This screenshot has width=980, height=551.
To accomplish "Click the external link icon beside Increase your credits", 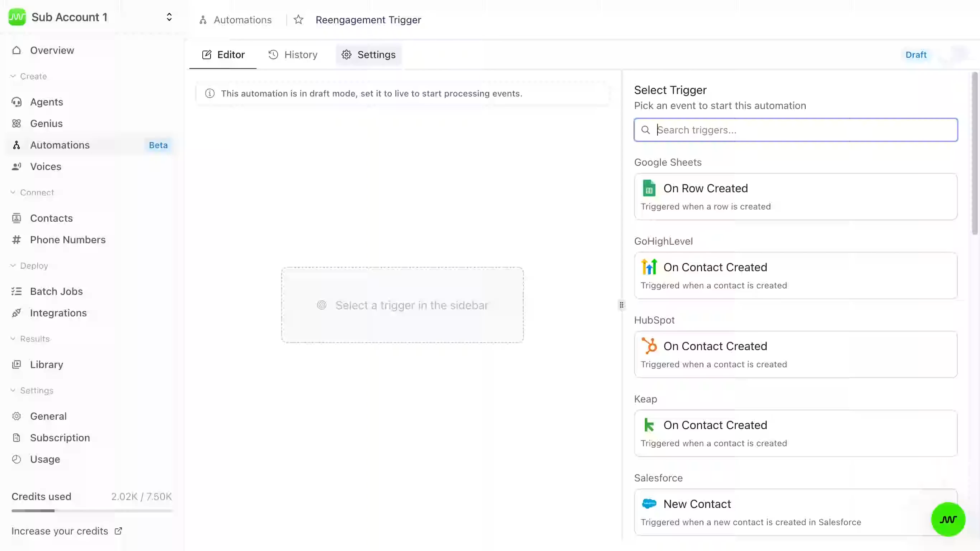I will pos(118,531).
